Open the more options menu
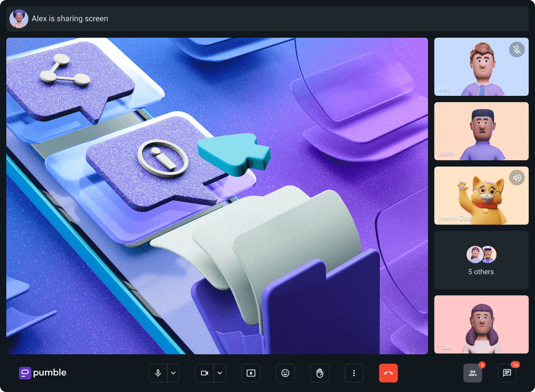The image size is (535, 392). pos(354,373)
